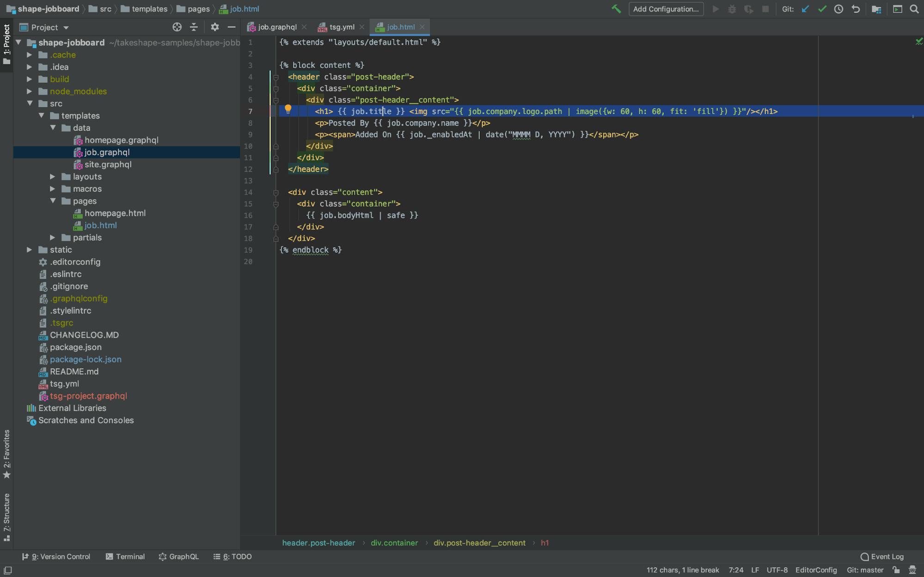Open README.md in project tree
This screenshot has width=924, height=577.
[74, 371]
